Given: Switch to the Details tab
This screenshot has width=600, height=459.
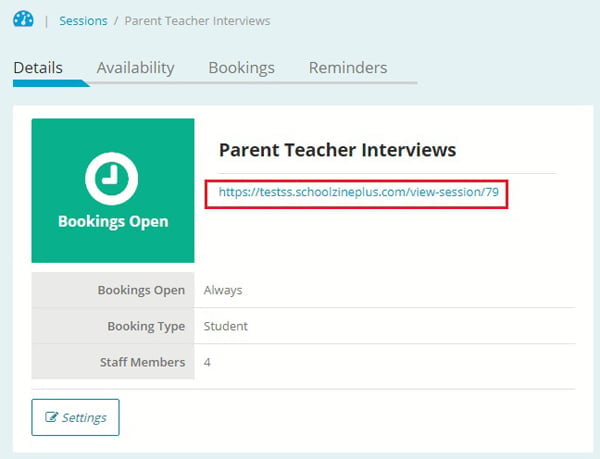Looking at the screenshot, I should point(38,68).
